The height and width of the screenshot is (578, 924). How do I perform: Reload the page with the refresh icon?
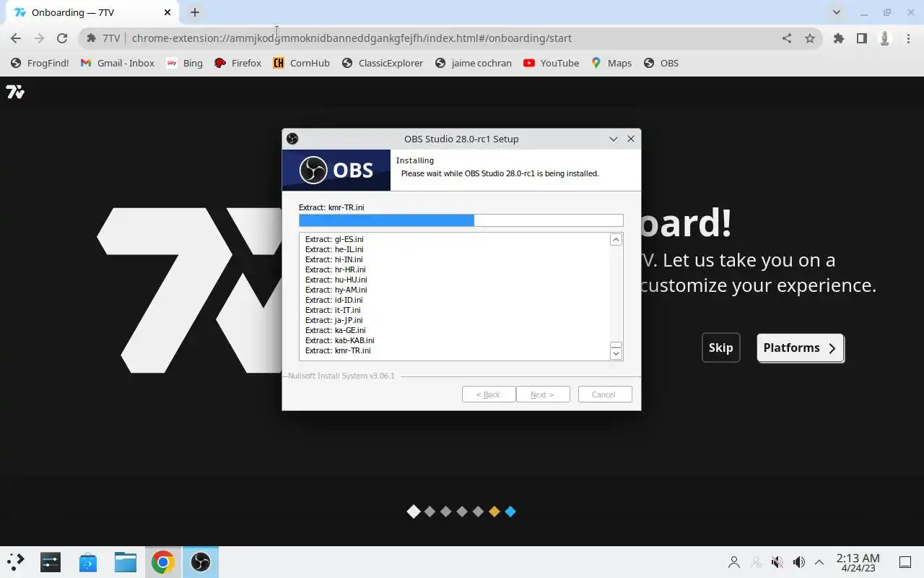(x=62, y=38)
